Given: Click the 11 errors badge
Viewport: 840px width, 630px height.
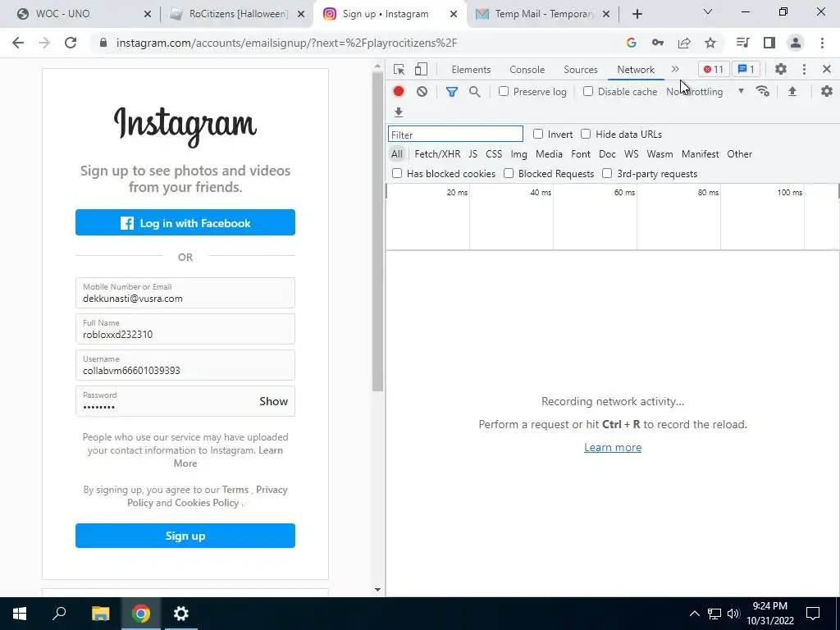Looking at the screenshot, I should tap(714, 69).
